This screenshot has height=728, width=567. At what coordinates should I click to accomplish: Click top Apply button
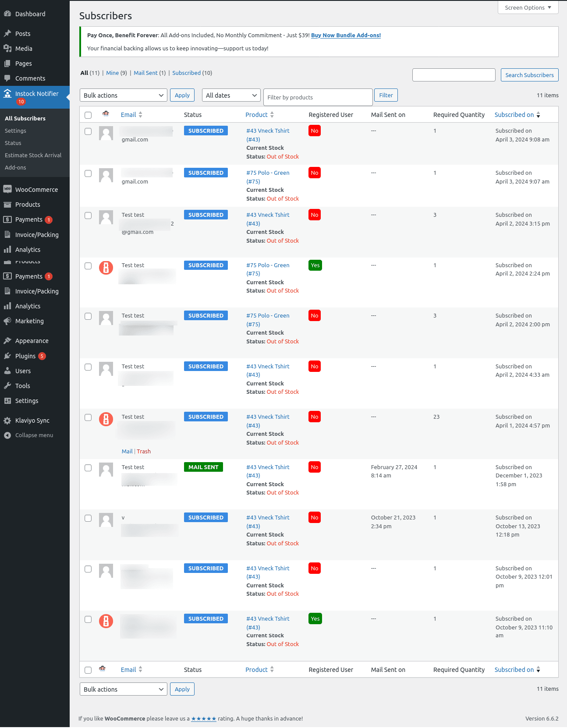182,95
